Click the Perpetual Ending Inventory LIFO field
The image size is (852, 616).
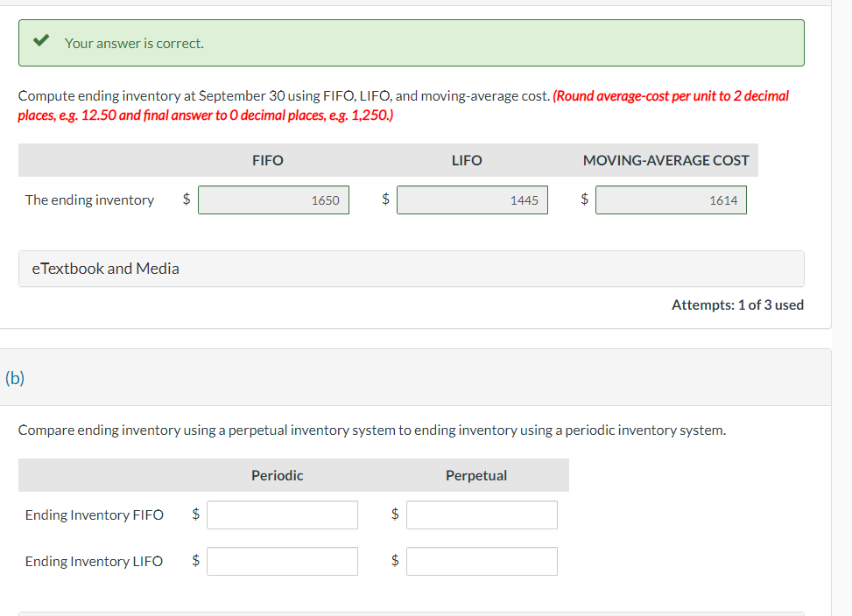pos(482,561)
